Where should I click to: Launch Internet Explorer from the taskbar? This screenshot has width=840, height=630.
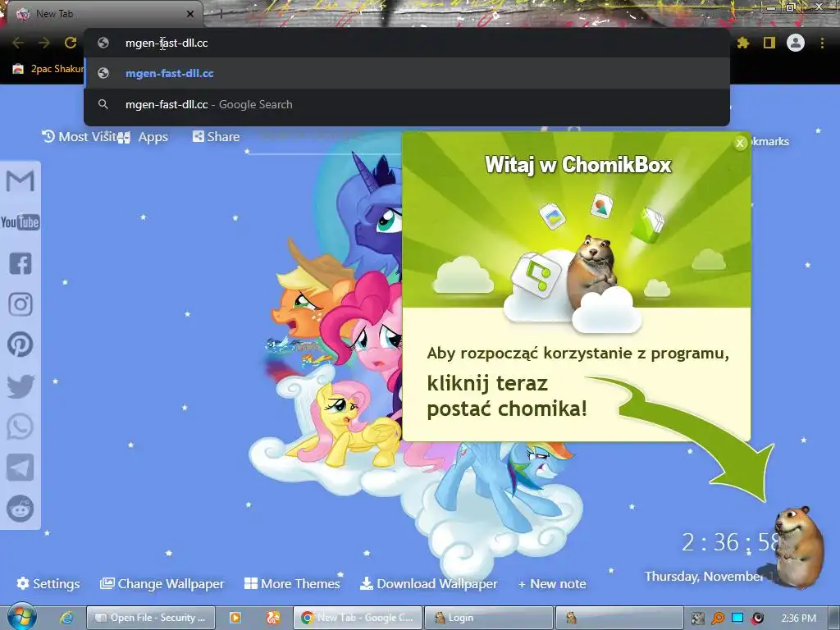tap(66, 618)
